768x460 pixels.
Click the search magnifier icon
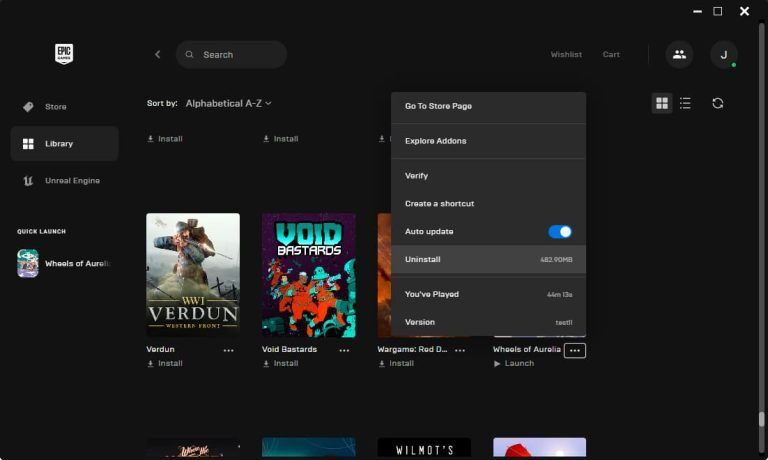click(x=189, y=54)
